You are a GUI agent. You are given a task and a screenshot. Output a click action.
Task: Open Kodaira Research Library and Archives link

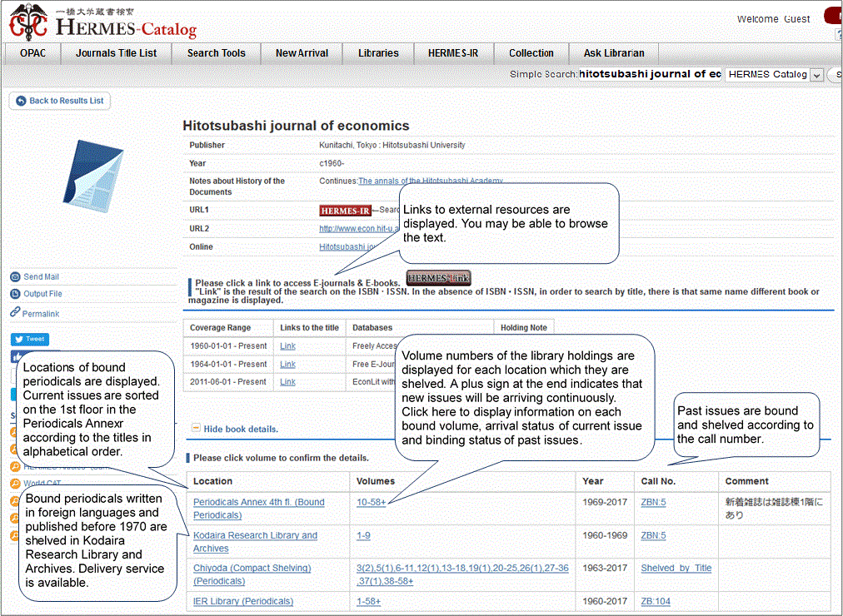click(x=255, y=542)
